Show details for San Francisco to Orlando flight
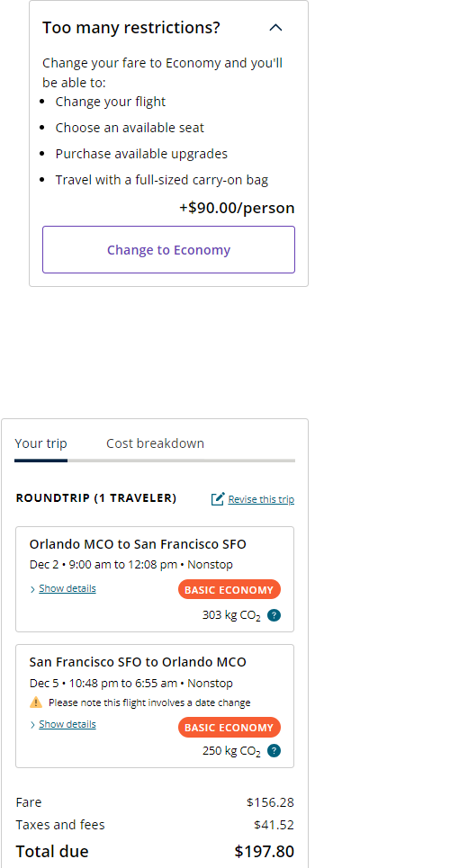Screen dimensions: 450x868 click(67, 724)
